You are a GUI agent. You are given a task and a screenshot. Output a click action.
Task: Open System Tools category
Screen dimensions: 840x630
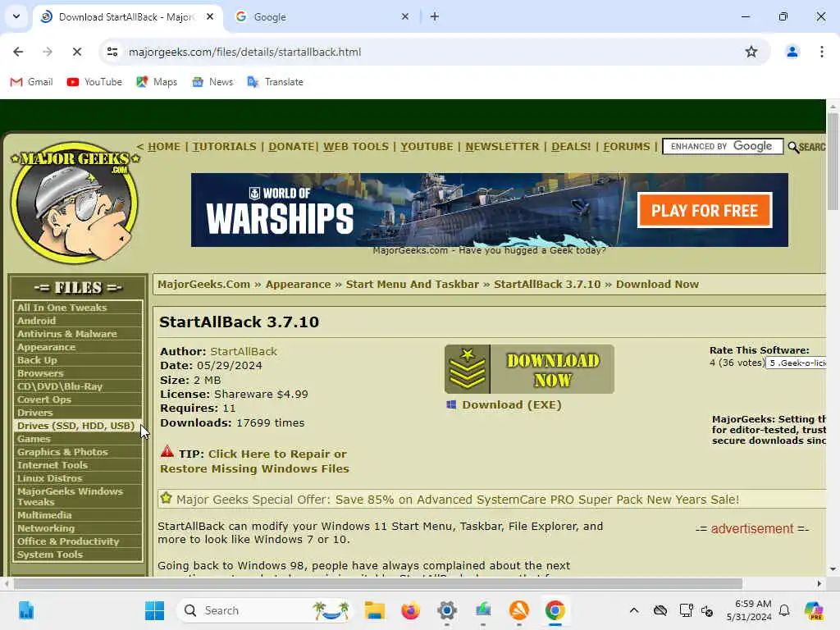pos(78,555)
